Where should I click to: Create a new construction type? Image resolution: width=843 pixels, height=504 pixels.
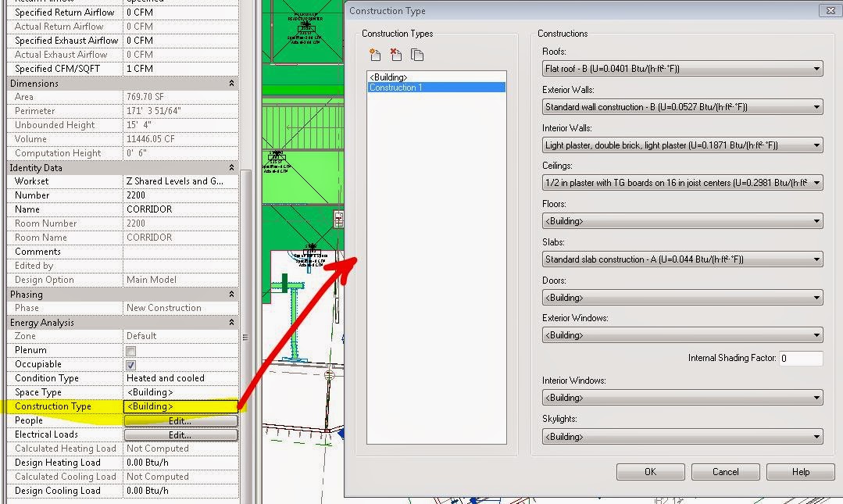(374, 54)
